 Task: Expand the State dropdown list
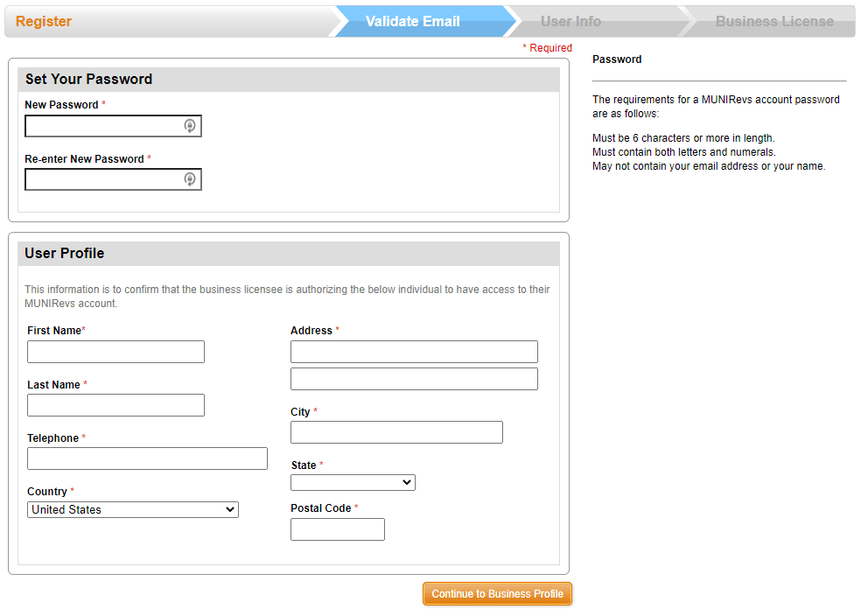tap(353, 482)
